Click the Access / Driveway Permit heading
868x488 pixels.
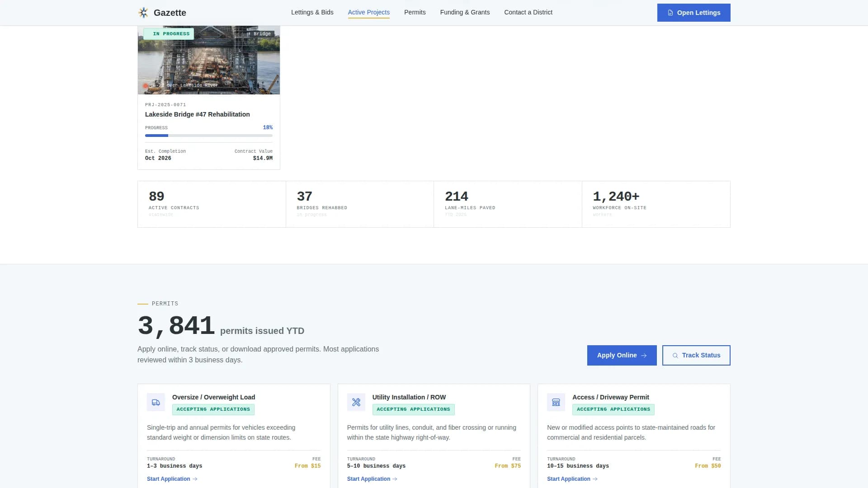coord(611,397)
